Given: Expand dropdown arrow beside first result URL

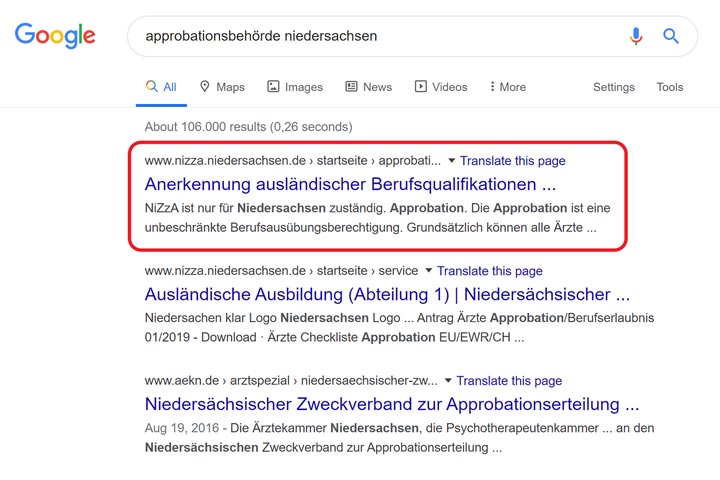Looking at the screenshot, I should click(452, 161).
